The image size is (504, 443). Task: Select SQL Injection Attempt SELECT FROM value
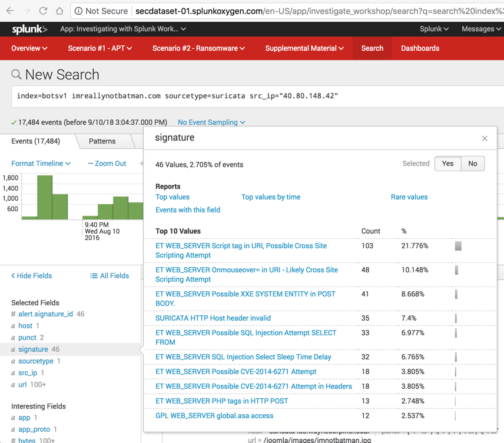click(x=246, y=337)
